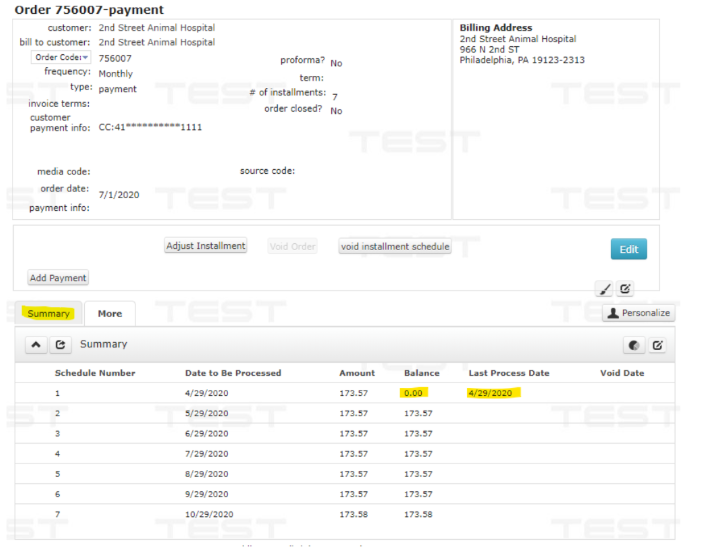The image size is (703, 547).
Task: Click the edit icon in the Summary header
Action: pyautogui.click(x=657, y=345)
